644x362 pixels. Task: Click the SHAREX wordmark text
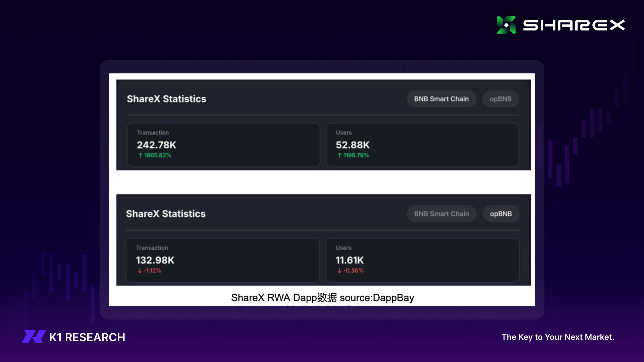[574, 25]
